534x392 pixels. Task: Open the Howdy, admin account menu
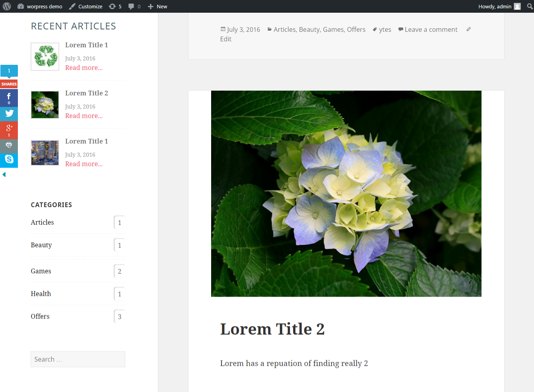[x=499, y=6]
